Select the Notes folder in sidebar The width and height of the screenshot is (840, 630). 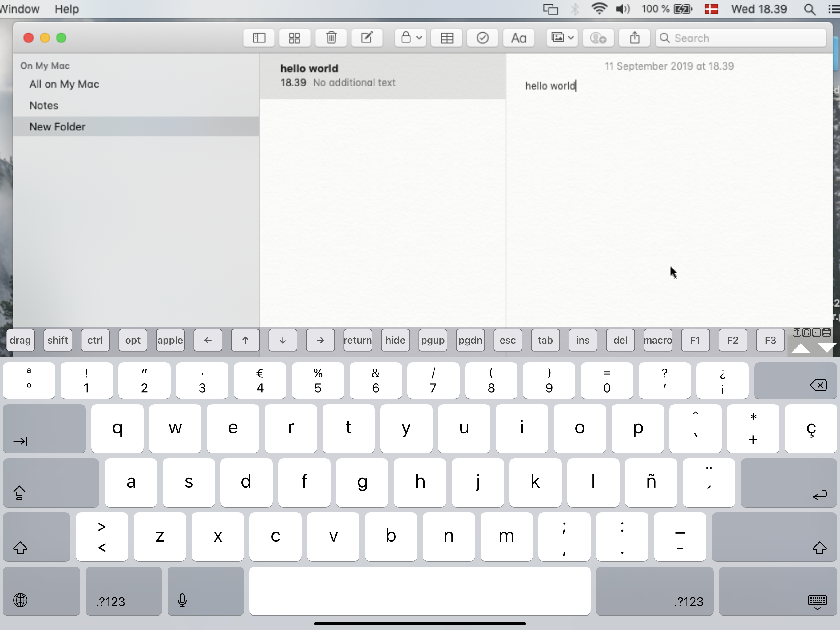(x=44, y=105)
